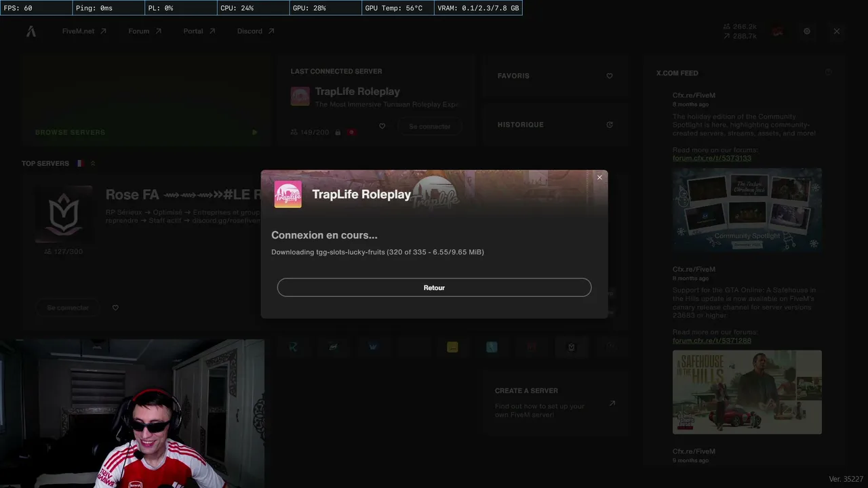Click the arrow icon on Create a Server
This screenshot has height=488, width=868.
(612, 403)
